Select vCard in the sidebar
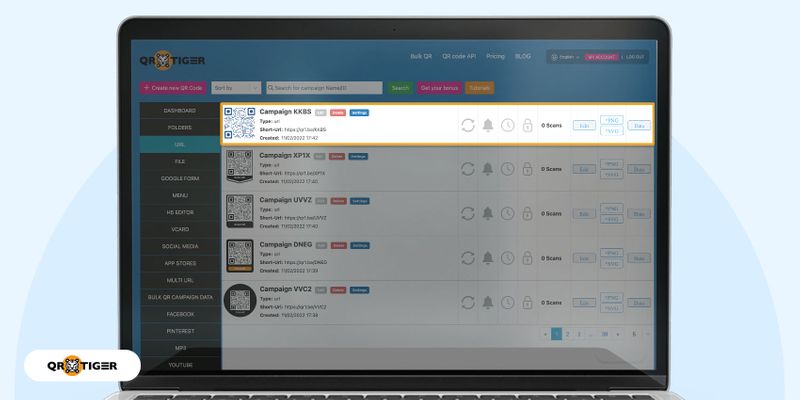 [x=180, y=229]
